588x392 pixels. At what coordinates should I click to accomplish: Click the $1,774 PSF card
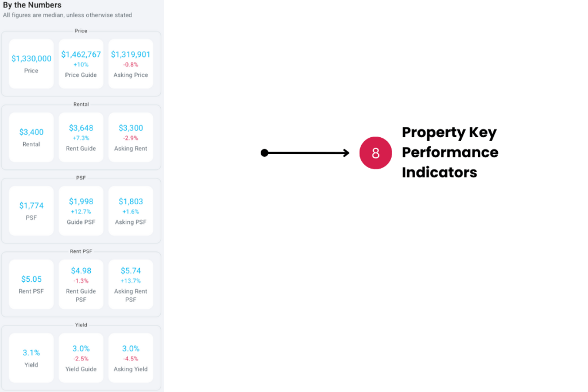pos(32,211)
